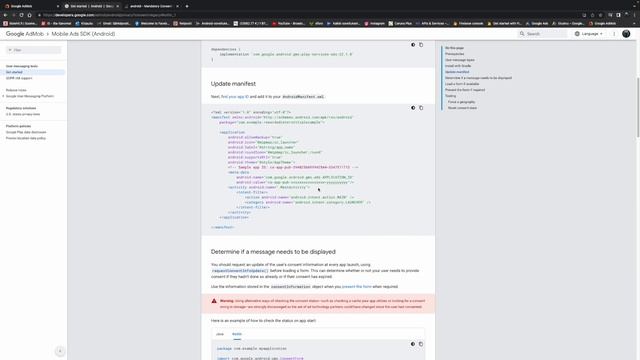Click the search magnifier icon
This screenshot has height=360, width=640.
click(522, 34)
